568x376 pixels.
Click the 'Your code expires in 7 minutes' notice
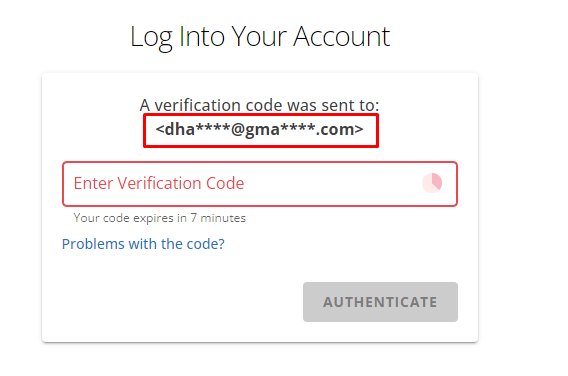(159, 218)
